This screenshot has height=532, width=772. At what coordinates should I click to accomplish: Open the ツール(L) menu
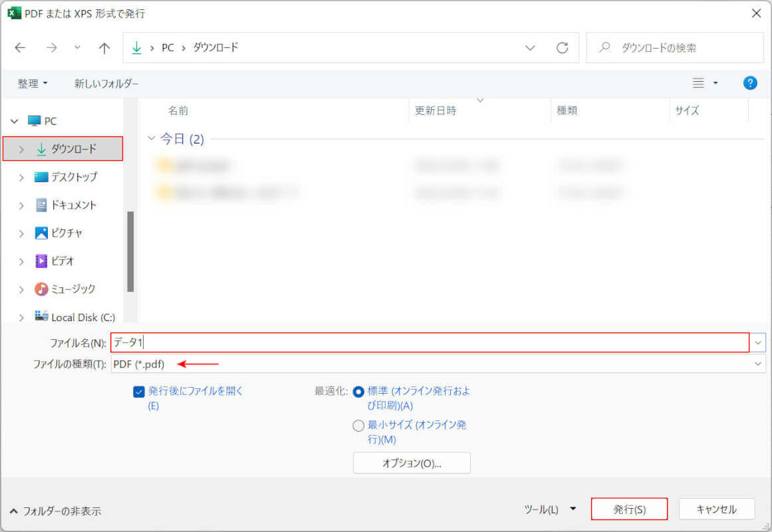pyautogui.click(x=549, y=509)
